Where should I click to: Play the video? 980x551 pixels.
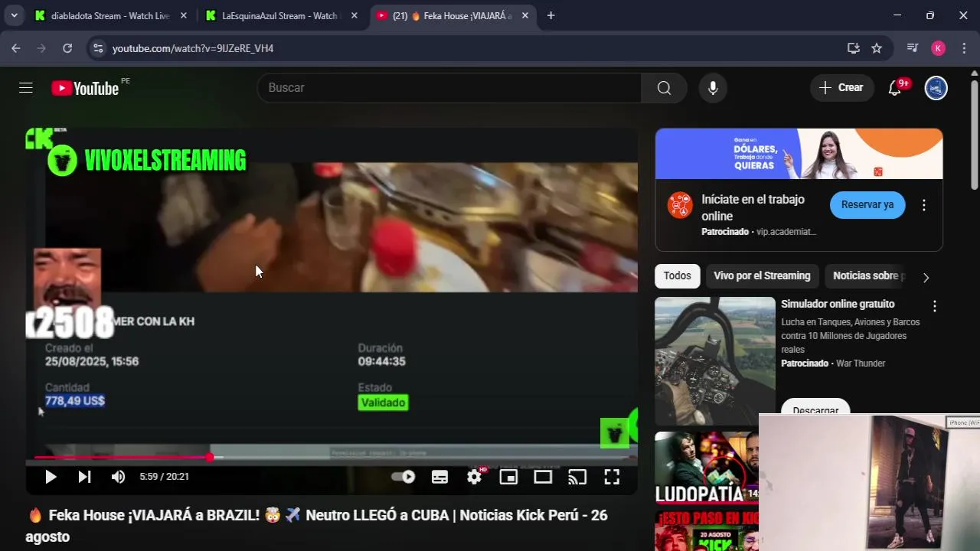(51, 477)
